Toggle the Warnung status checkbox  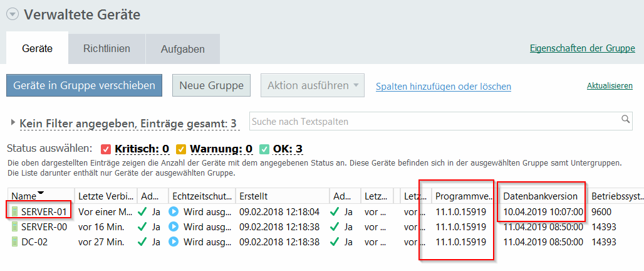click(181, 149)
